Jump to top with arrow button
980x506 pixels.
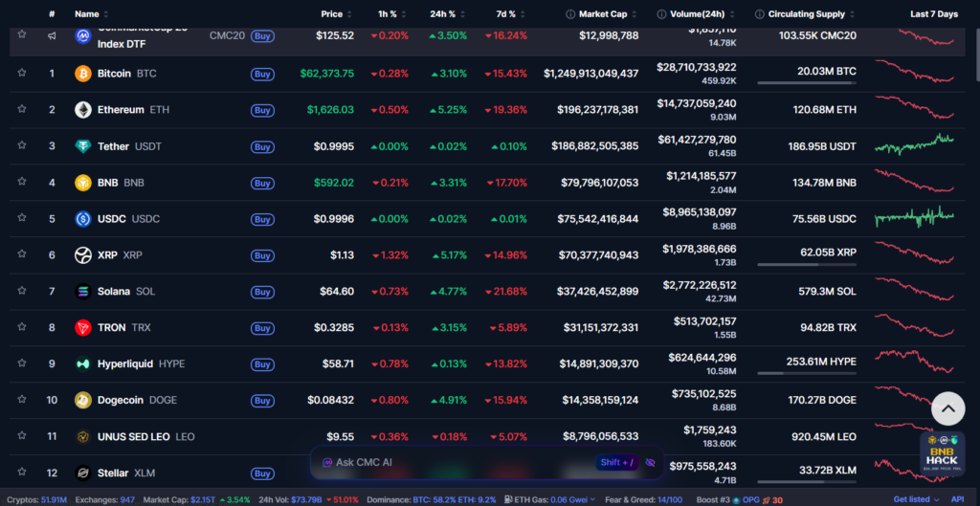click(948, 408)
